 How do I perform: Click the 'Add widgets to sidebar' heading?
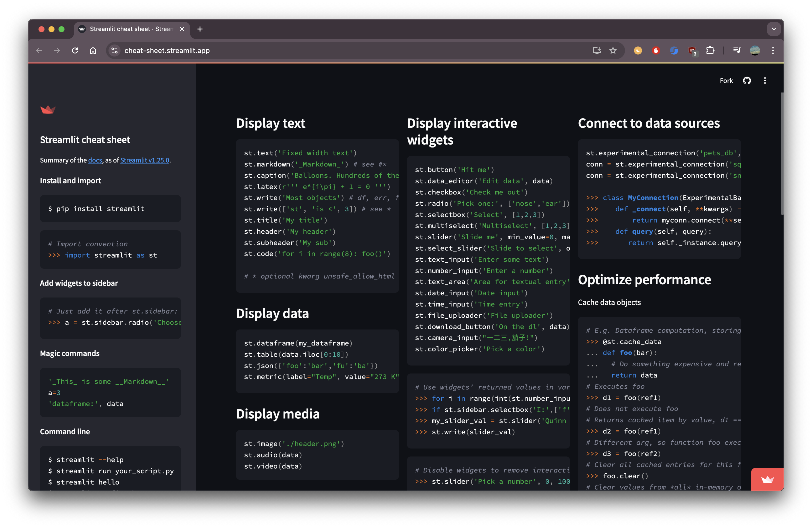[x=79, y=283]
